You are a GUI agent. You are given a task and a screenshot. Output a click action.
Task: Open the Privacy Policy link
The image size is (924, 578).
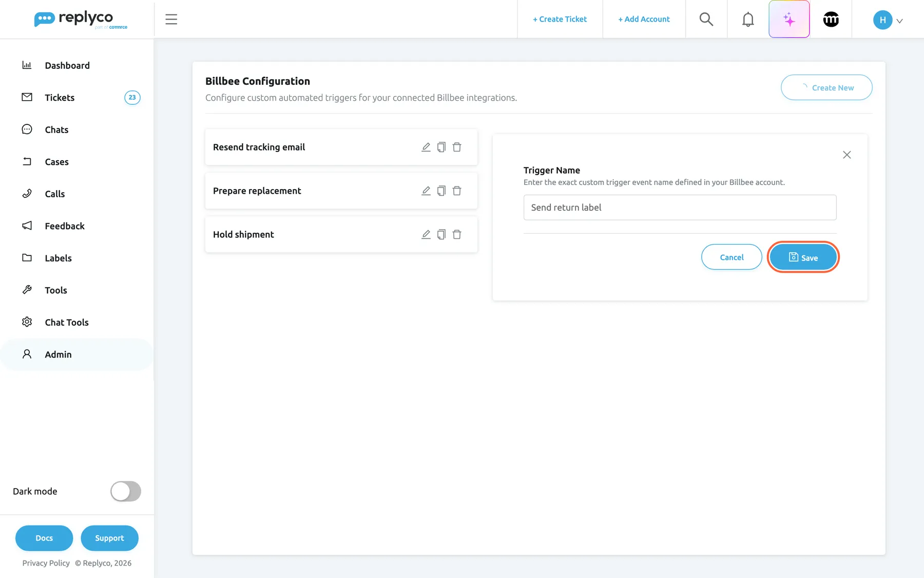(x=46, y=563)
